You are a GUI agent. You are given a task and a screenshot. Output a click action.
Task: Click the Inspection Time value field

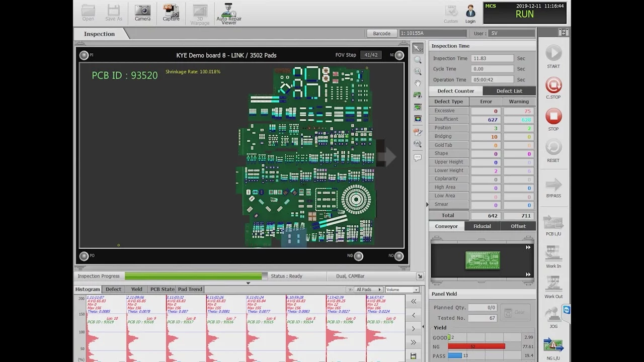click(492, 58)
